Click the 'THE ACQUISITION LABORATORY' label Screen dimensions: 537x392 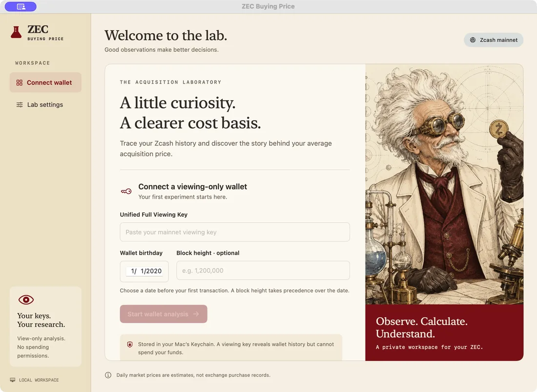coord(170,82)
